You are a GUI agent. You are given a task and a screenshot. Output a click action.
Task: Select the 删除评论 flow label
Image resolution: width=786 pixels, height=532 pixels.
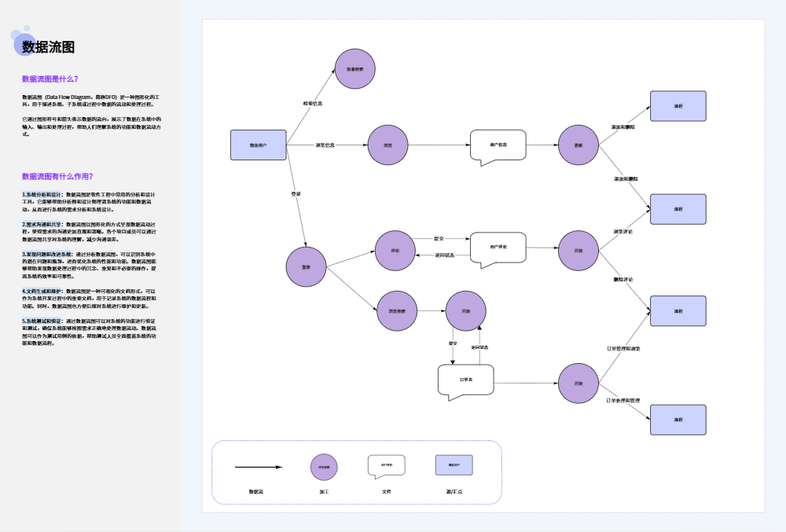(x=623, y=280)
